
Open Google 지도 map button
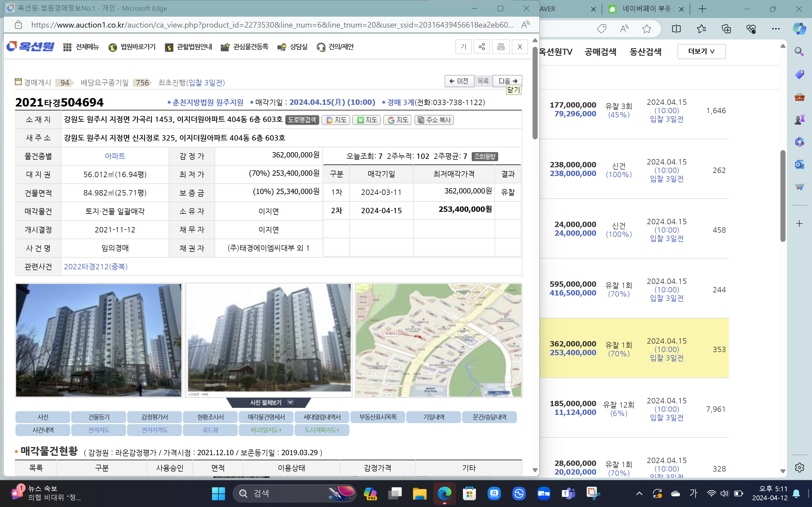pos(398,120)
